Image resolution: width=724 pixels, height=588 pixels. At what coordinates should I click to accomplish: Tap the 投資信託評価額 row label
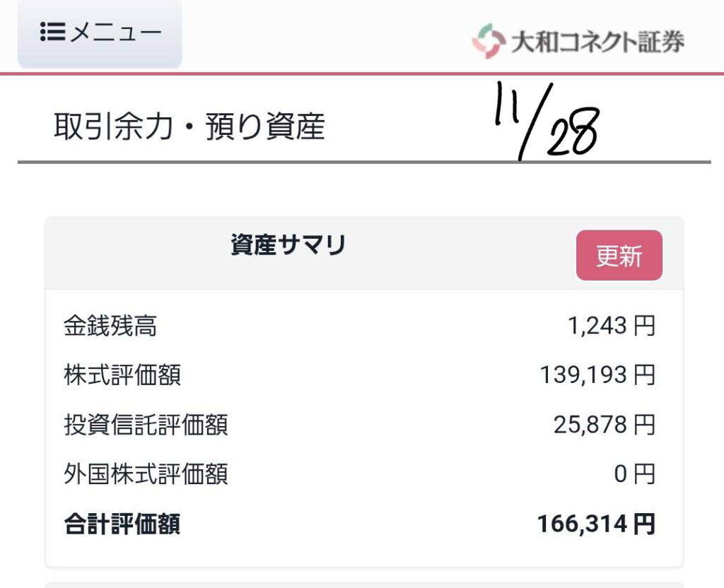click(146, 425)
